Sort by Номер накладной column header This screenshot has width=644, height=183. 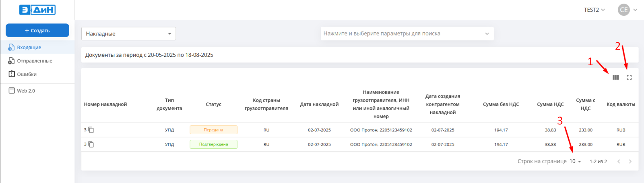coord(105,104)
